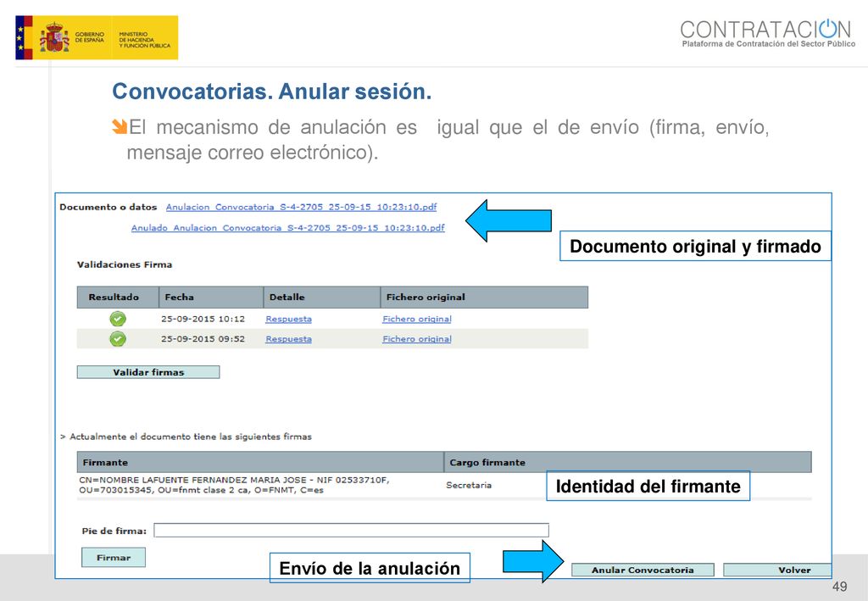Click the Firmar button

click(x=114, y=557)
